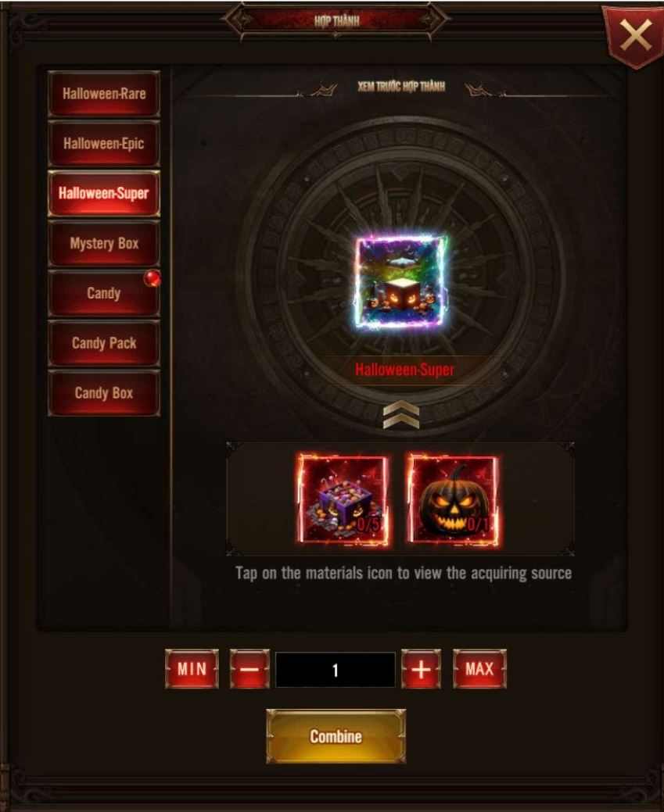Viewport: 664px width, 812px height.
Task: Open the Candy recipe tab
Action: (x=104, y=293)
